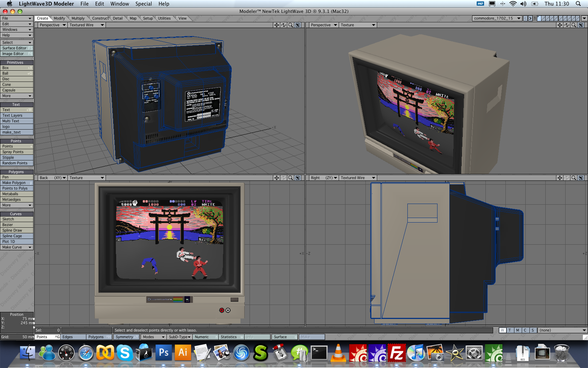Maximize the Back XY viewport

click(x=297, y=178)
